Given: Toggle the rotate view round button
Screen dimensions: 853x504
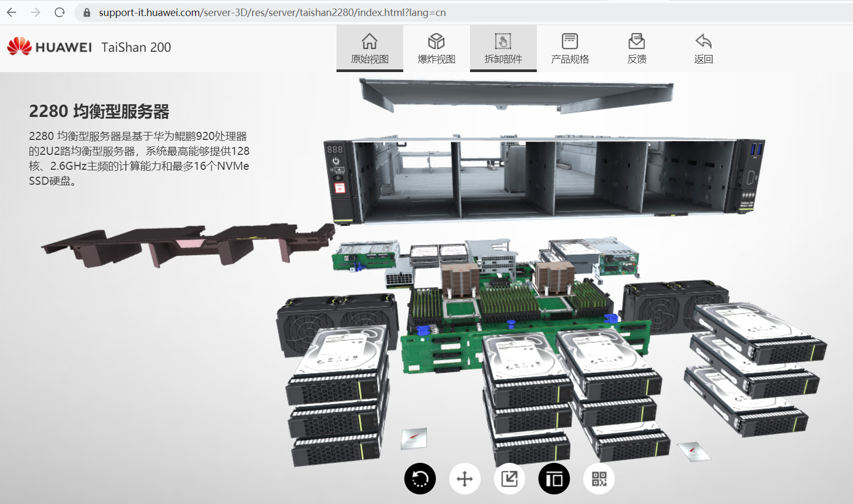Looking at the screenshot, I should [420, 478].
